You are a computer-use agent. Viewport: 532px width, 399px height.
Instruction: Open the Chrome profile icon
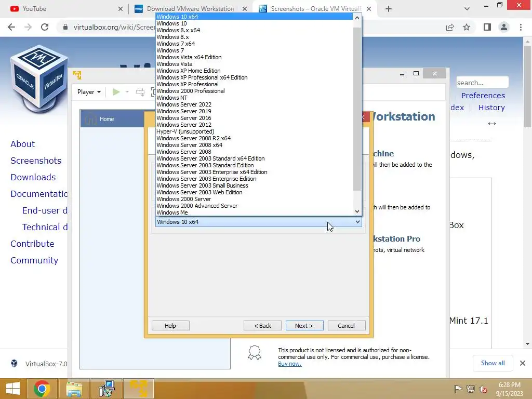(504, 27)
